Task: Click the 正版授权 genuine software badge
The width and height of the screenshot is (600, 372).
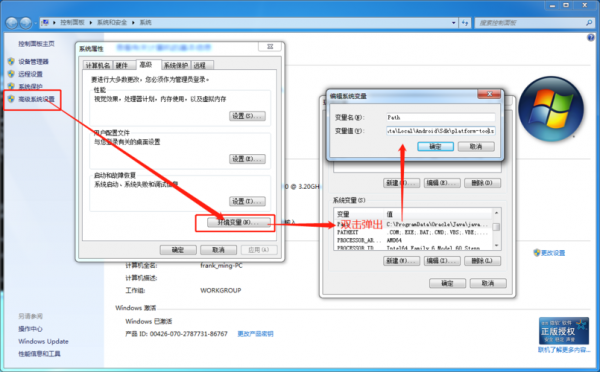Action: click(x=564, y=331)
